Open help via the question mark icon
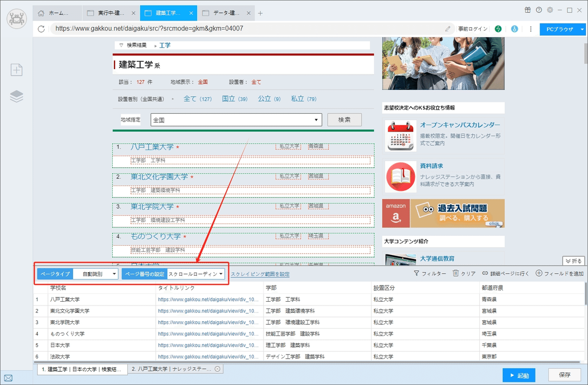This screenshot has height=385, width=588. tap(539, 10)
